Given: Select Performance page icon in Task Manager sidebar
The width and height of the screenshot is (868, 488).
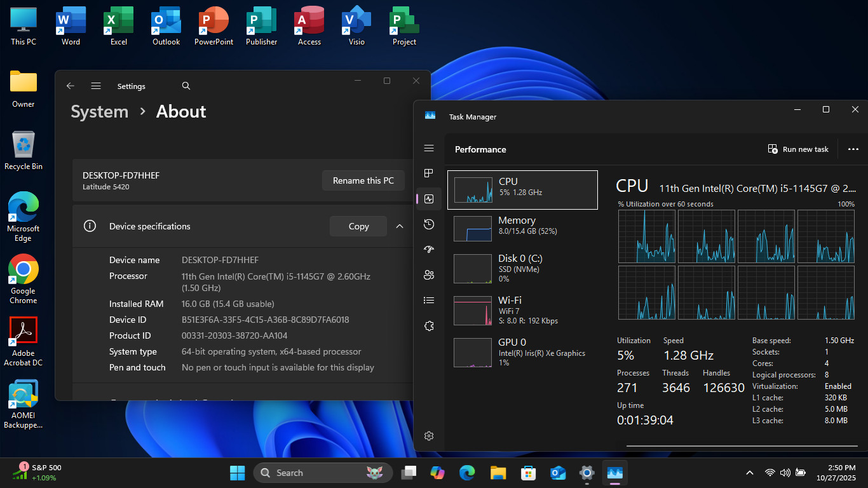Looking at the screenshot, I should point(429,199).
